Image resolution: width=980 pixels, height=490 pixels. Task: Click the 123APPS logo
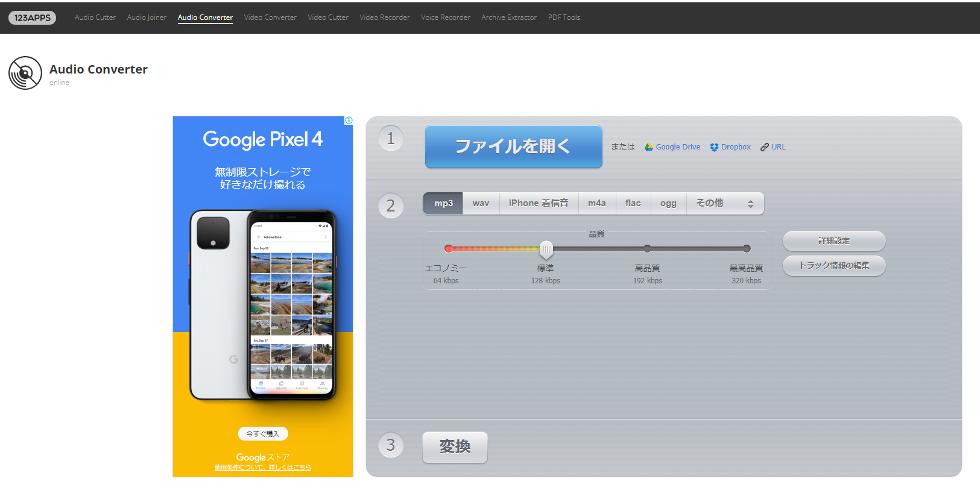[32, 17]
